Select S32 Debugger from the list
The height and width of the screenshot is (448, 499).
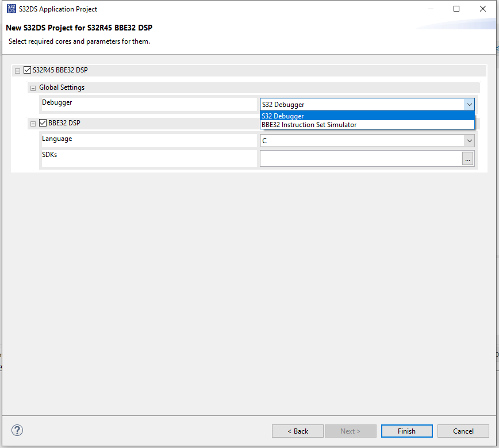(367, 116)
